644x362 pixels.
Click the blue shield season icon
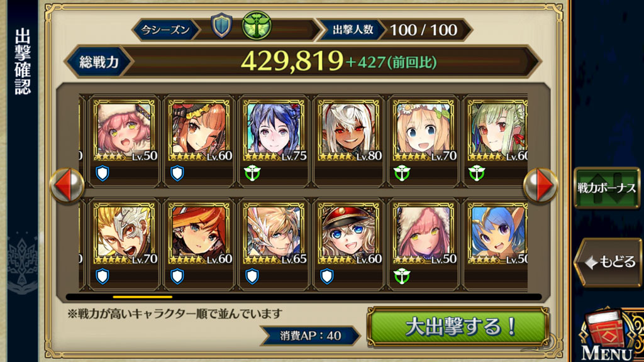point(221,26)
